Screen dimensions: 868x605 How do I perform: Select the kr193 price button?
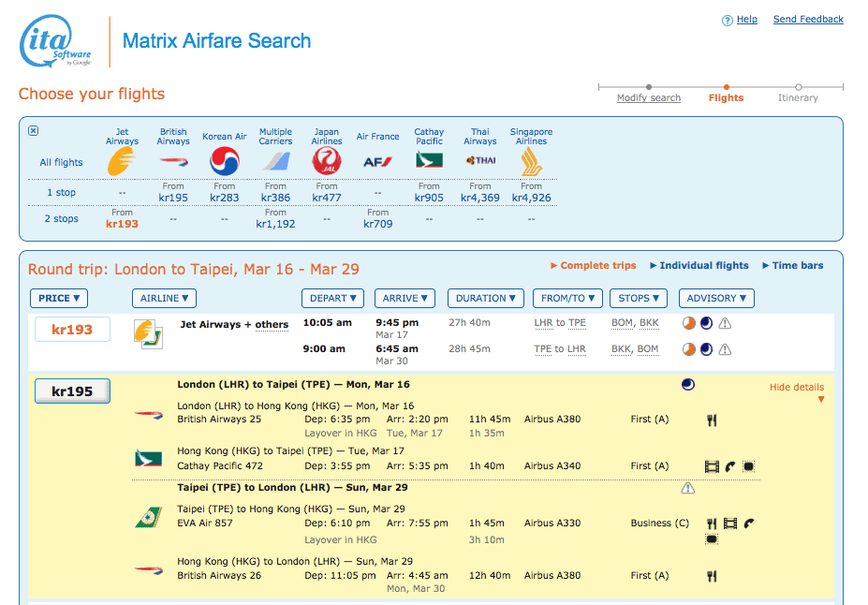click(x=72, y=330)
